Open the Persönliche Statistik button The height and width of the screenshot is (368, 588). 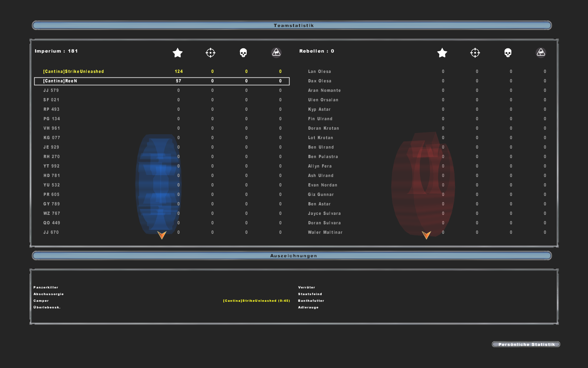point(526,344)
